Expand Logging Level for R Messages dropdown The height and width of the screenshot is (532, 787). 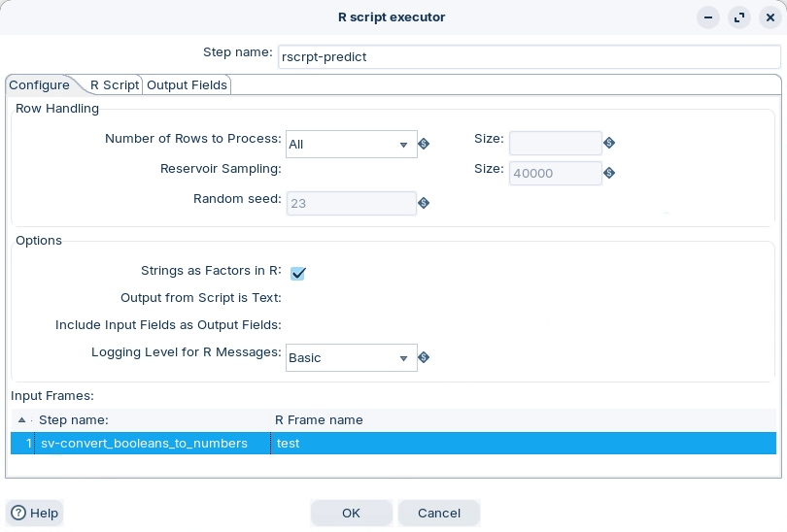(352, 358)
